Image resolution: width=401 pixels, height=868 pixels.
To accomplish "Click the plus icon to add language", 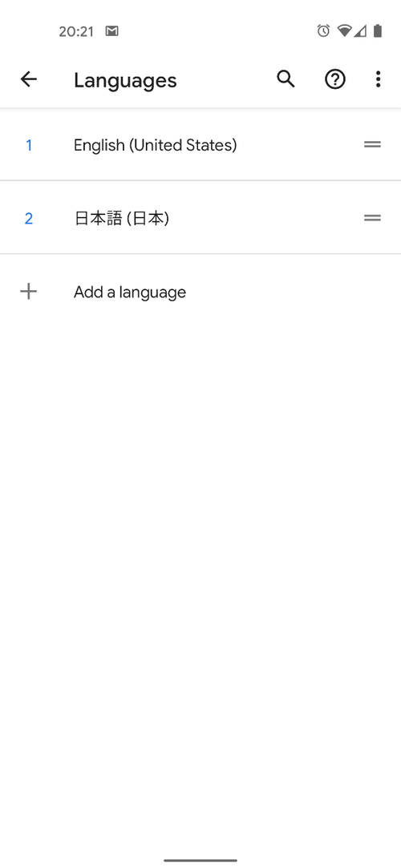I will 28,291.
